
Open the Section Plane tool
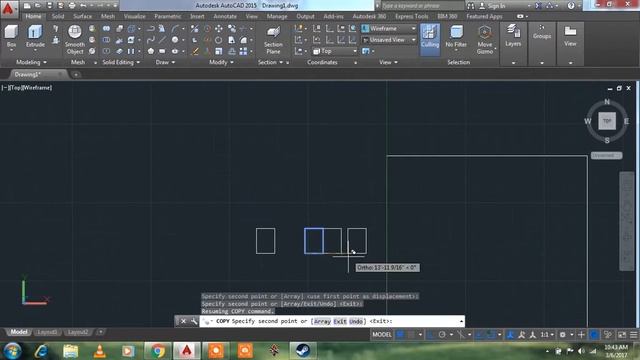(273, 40)
